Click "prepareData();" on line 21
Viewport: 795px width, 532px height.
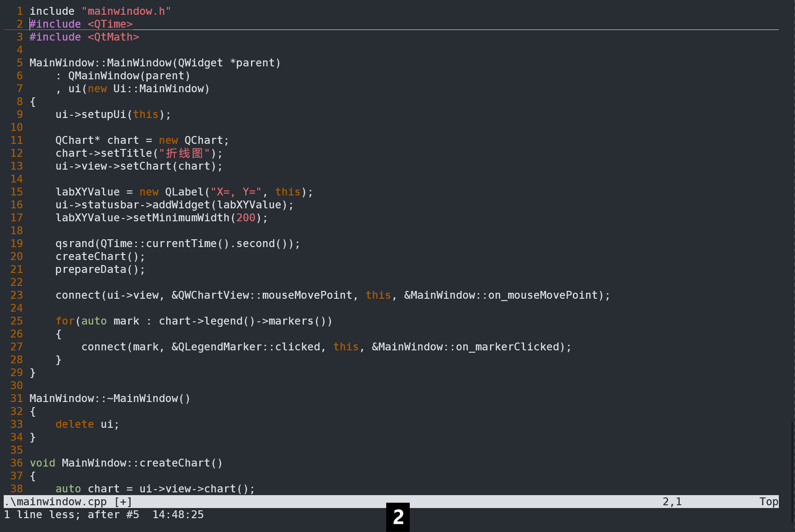(x=101, y=269)
